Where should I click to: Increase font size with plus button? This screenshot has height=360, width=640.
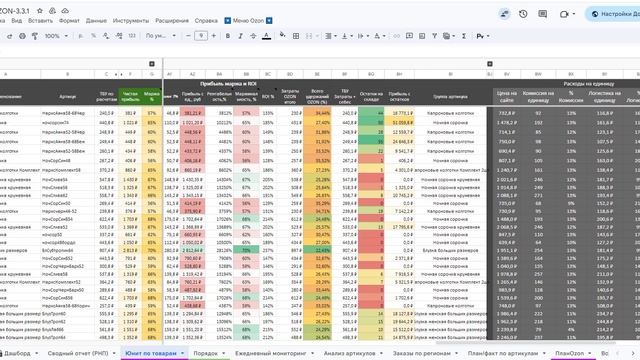coord(213,36)
